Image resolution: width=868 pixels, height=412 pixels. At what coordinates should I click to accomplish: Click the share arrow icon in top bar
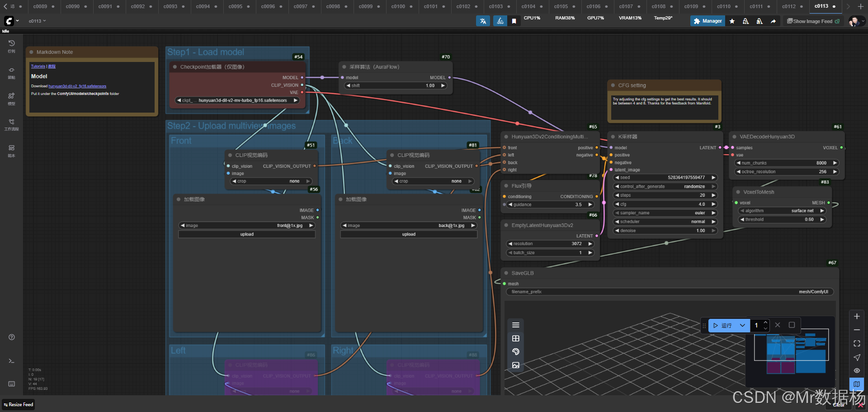click(773, 21)
